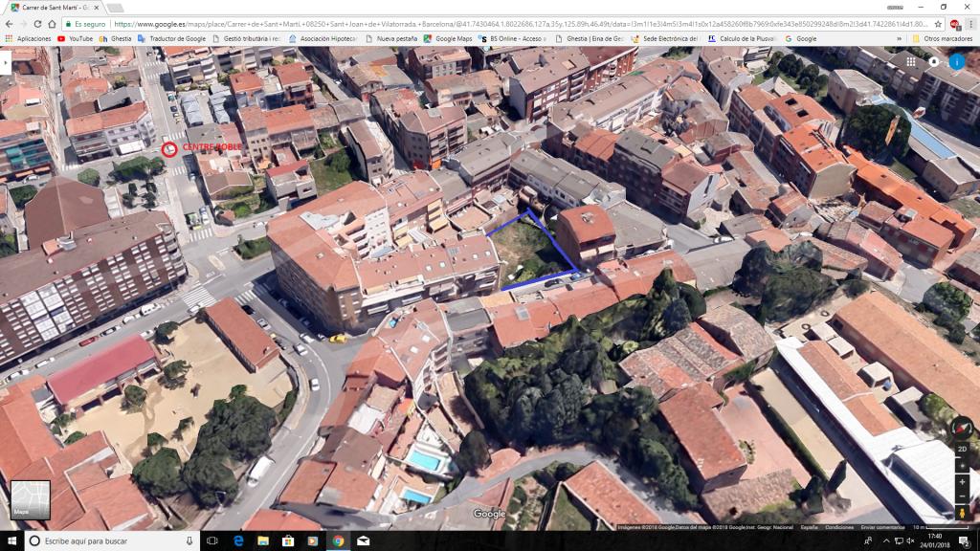This screenshot has height=551, width=980.
Task: Open the Chrome three-dot menu
Action: click(x=969, y=23)
